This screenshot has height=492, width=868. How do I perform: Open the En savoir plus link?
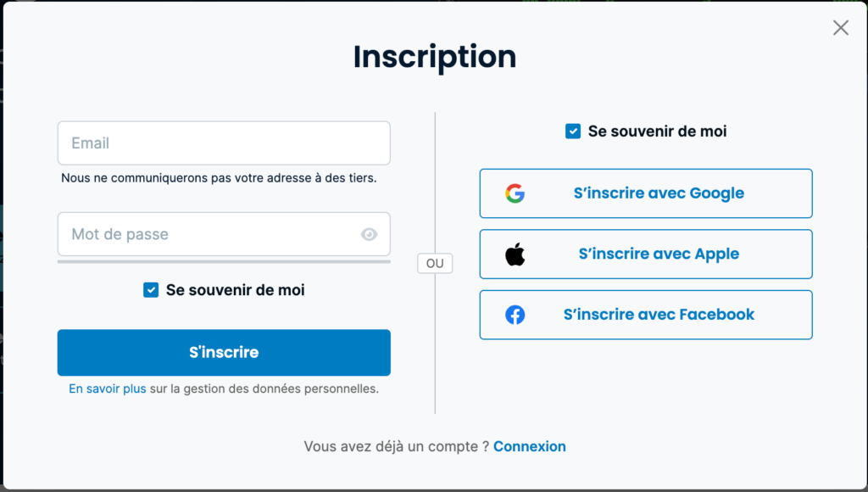[108, 389]
